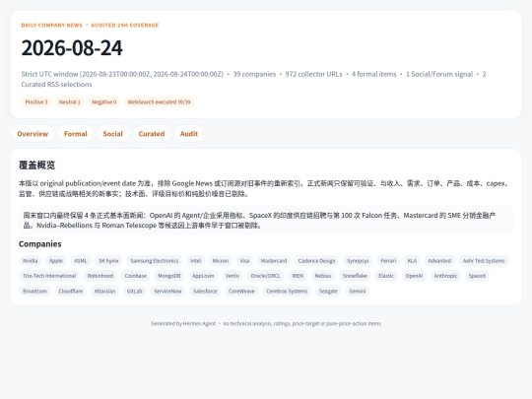The width and height of the screenshot is (532, 399).
Task: Click the Salesforce chip
Action: coord(205,291)
